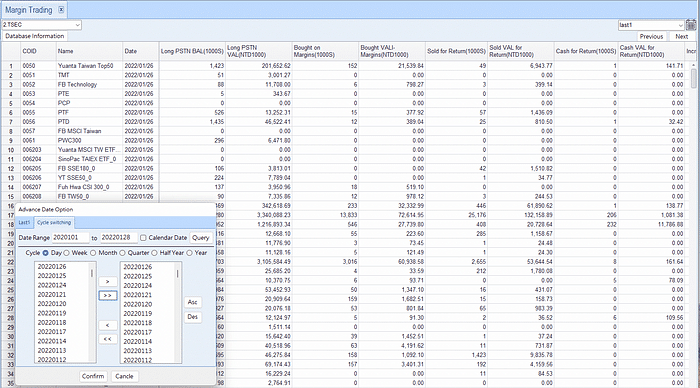Select 20220121 in the left date list
Screen dimensions: 700x388
pos(52,295)
